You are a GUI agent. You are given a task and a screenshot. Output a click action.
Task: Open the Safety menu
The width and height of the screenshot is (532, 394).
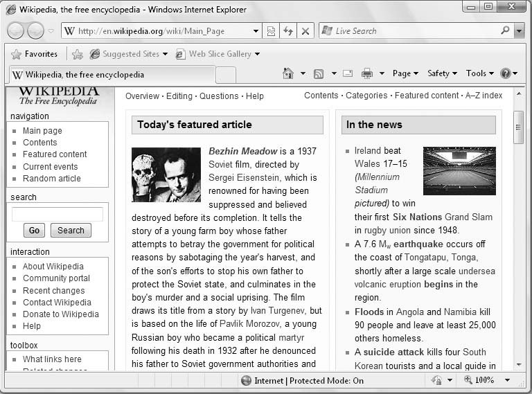point(442,73)
